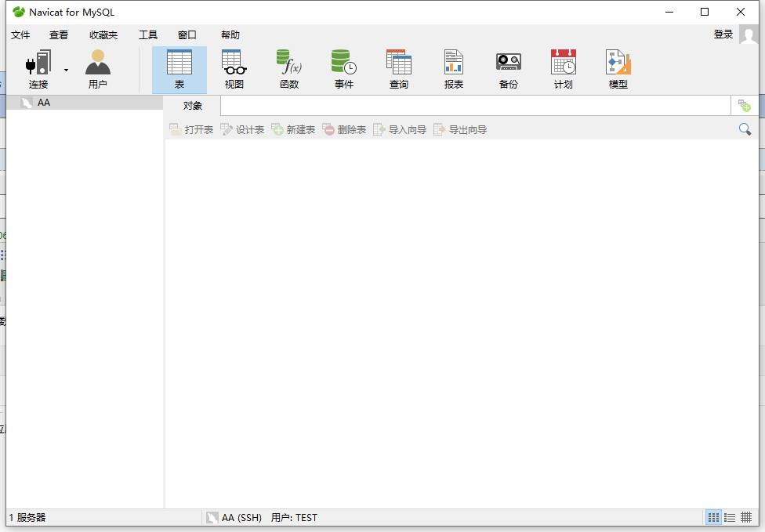Open the 窗口 window menu
Viewport: 765px width, 532px height.
coord(187,35)
